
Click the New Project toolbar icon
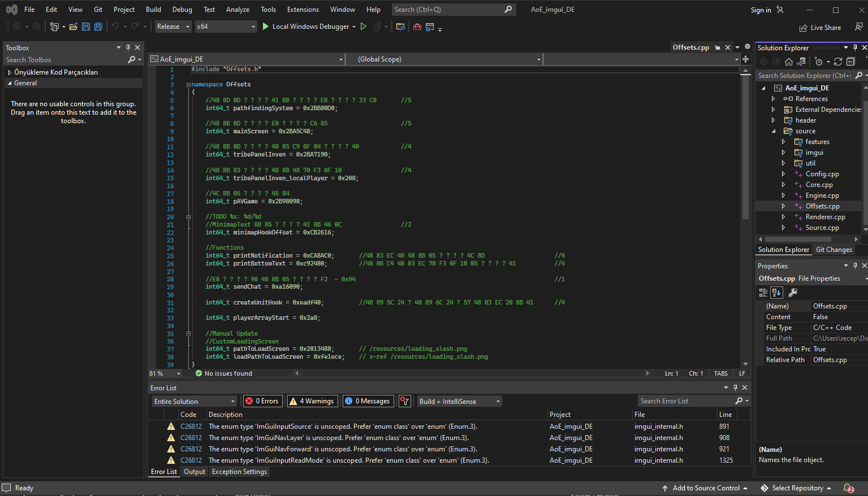pyautogui.click(x=54, y=27)
